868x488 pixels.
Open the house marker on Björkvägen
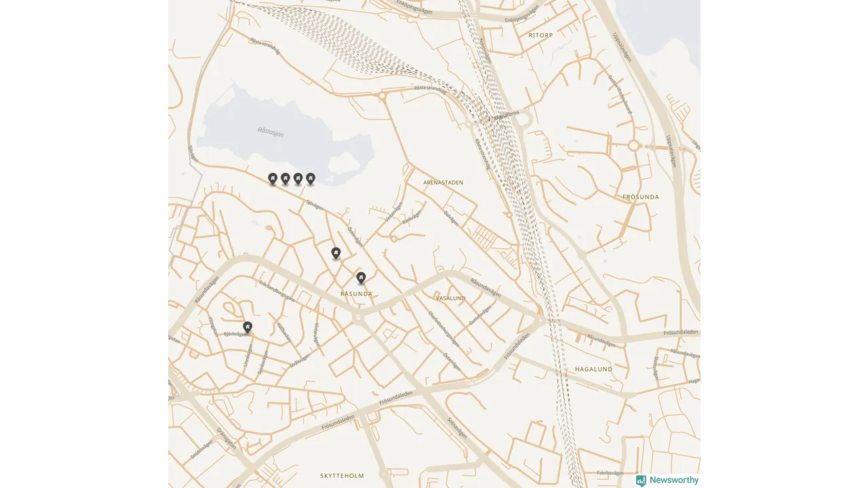tap(248, 328)
